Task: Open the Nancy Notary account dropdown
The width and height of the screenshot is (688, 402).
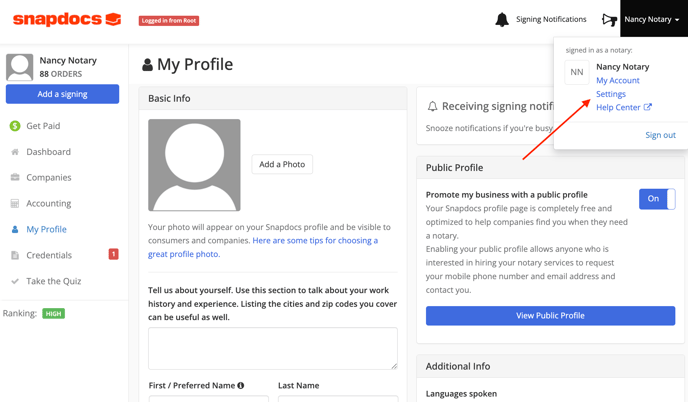Action: click(x=652, y=19)
